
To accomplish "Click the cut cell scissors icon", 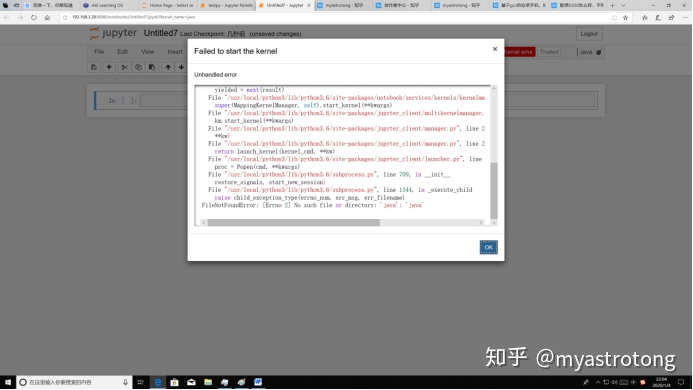I will click(124, 67).
